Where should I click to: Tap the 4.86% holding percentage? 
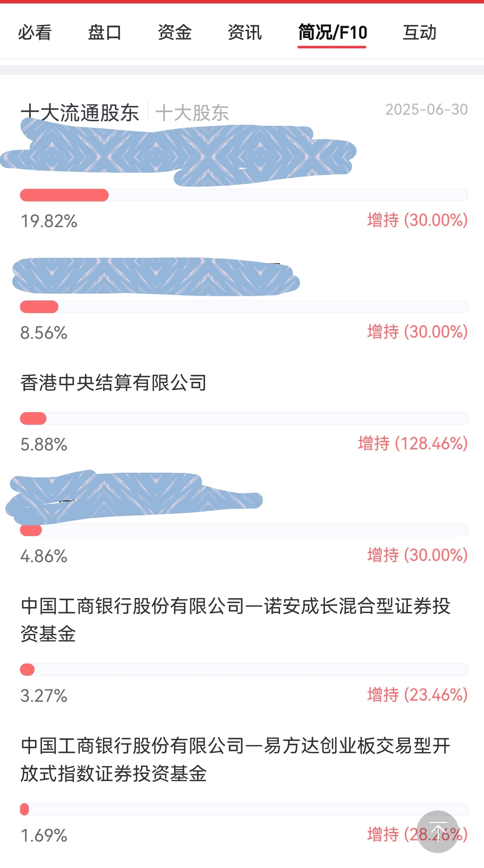[x=44, y=556]
